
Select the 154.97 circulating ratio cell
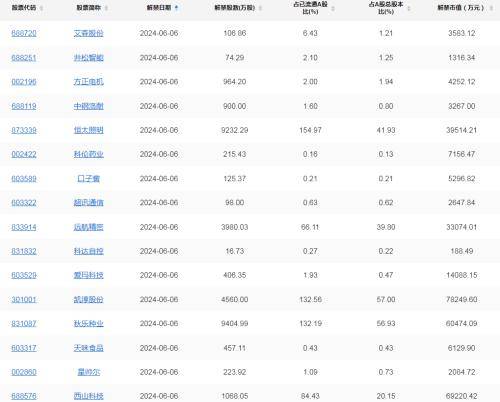coord(310,130)
